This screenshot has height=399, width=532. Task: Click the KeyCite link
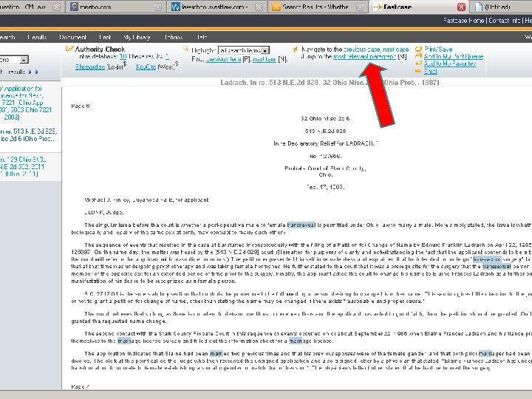click(x=146, y=66)
